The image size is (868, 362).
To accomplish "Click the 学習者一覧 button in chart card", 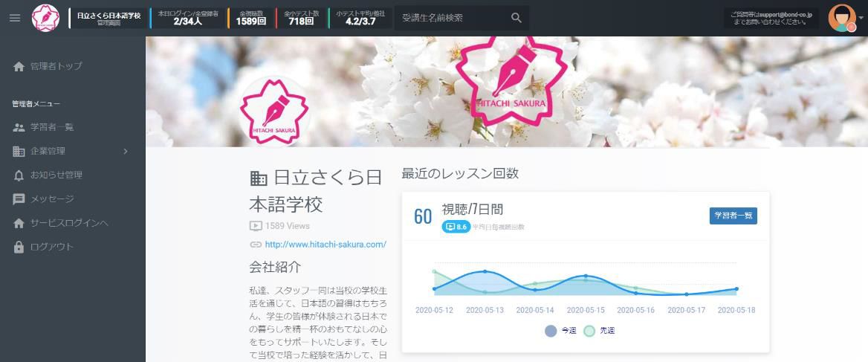I will tap(733, 216).
